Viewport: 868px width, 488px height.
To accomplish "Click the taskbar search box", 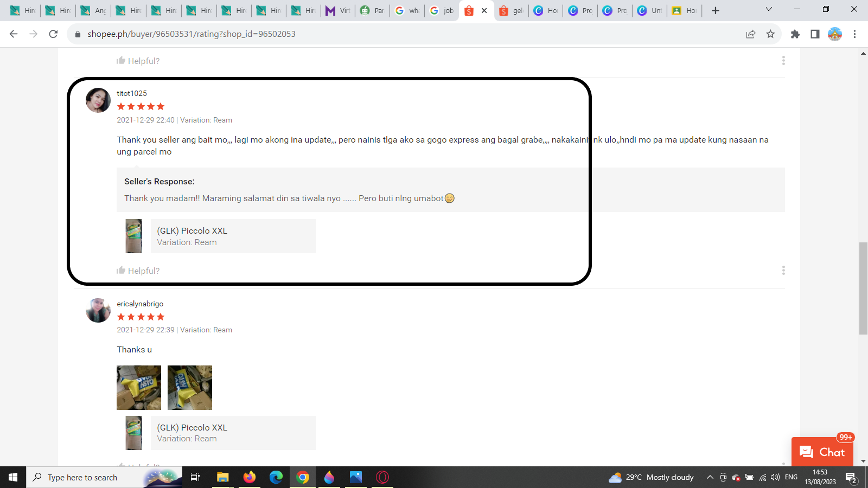I will [104, 477].
